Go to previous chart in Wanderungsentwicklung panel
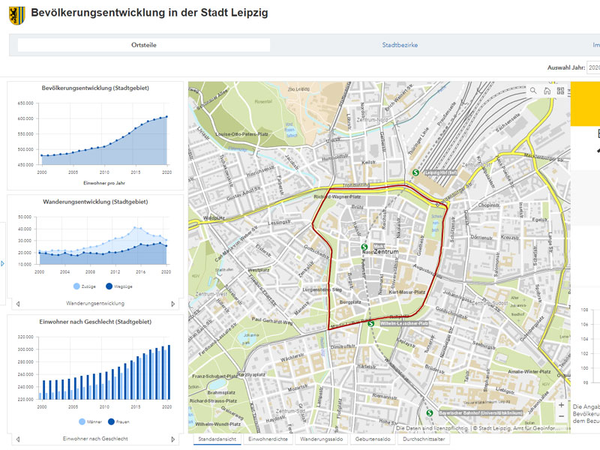 [16, 302]
